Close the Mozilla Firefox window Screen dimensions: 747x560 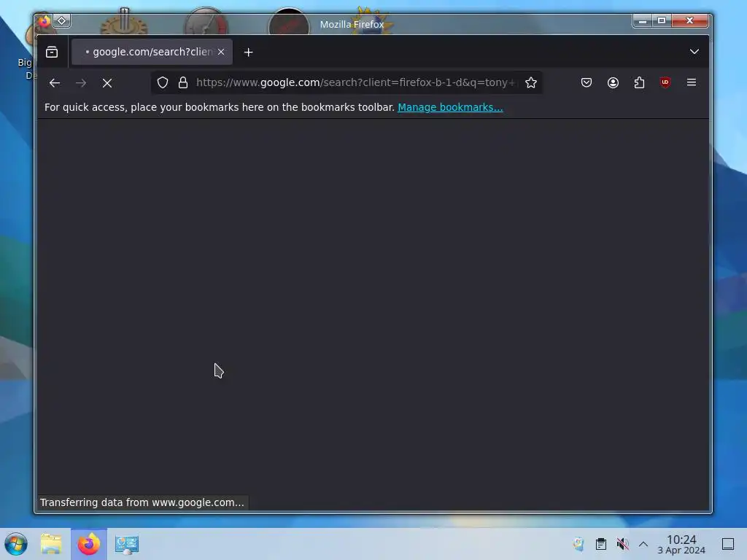tap(689, 21)
